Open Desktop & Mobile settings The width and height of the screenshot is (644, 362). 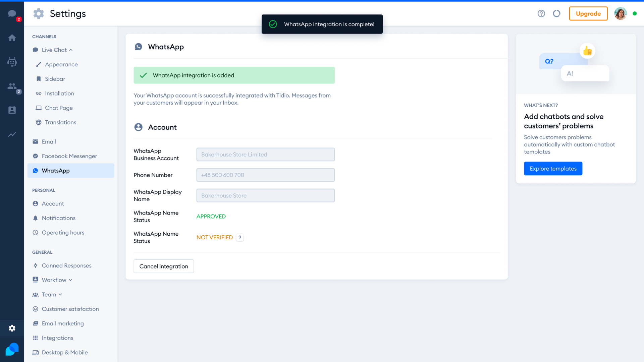click(x=65, y=352)
